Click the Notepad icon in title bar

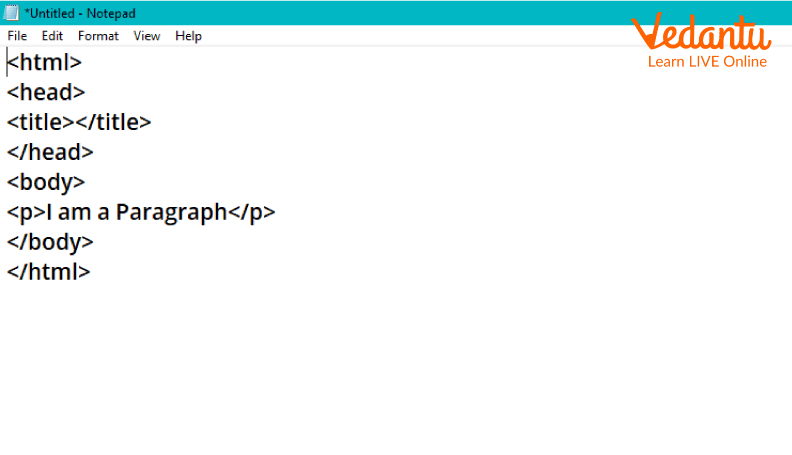[x=12, y=13]
